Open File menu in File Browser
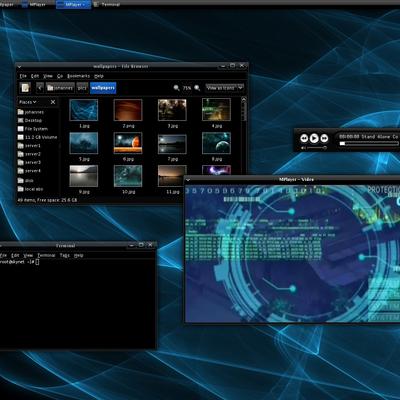This screenshot has height=400, width=400. click(23, 76)
